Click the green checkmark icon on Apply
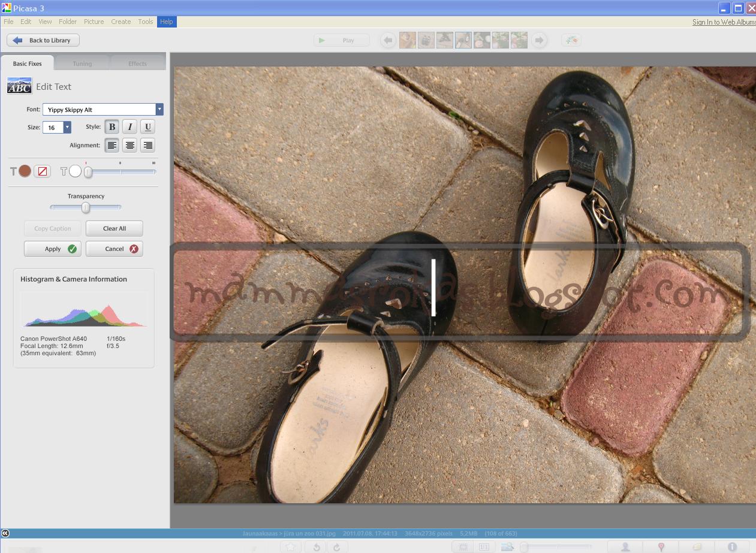This screenshot has width=756, height=553. click(x=72, y=249)
